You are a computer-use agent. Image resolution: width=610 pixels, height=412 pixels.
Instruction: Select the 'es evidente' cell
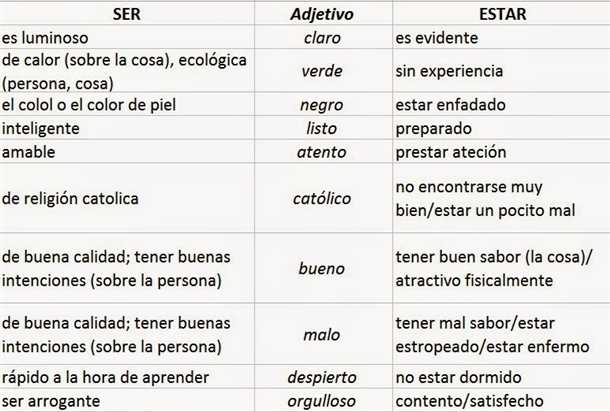point(501,37)
